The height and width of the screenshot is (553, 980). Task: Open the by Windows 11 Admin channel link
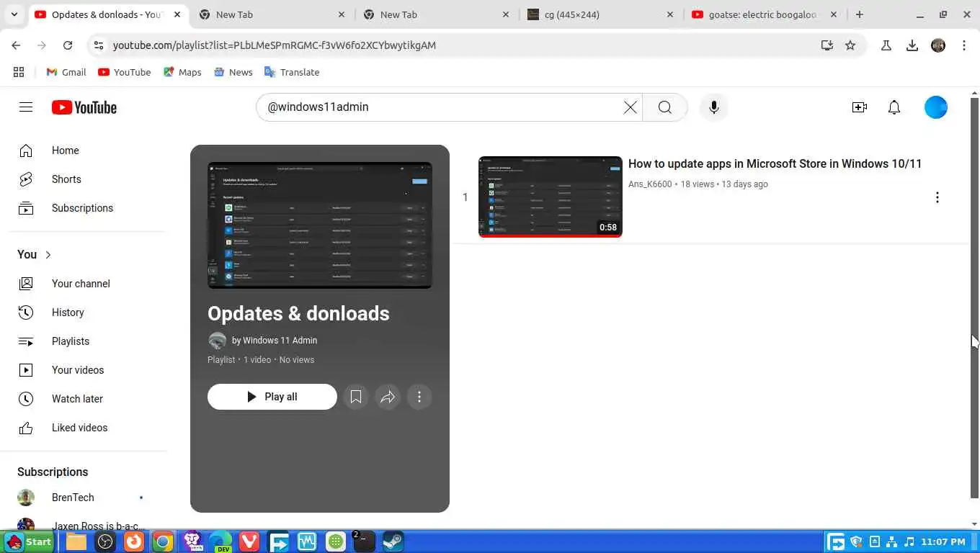[x=275, y=341]
